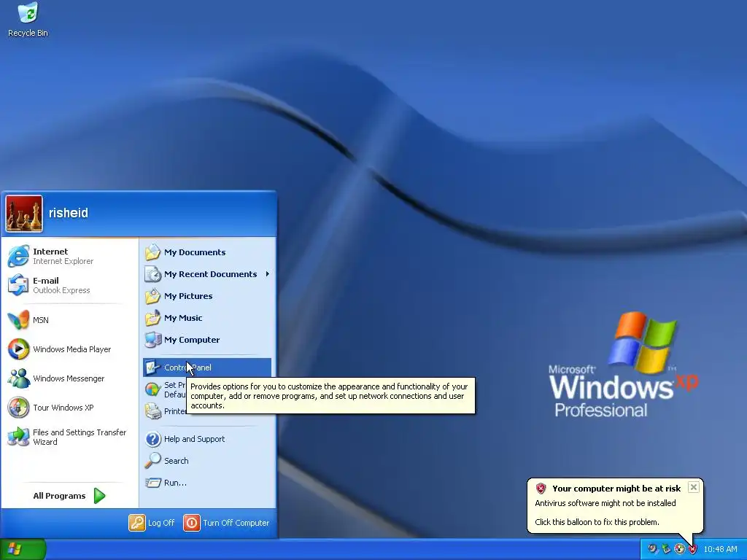747x560 pixels.
Task: Click the Windows Media Player icon
Action: [x=18, y=349]
